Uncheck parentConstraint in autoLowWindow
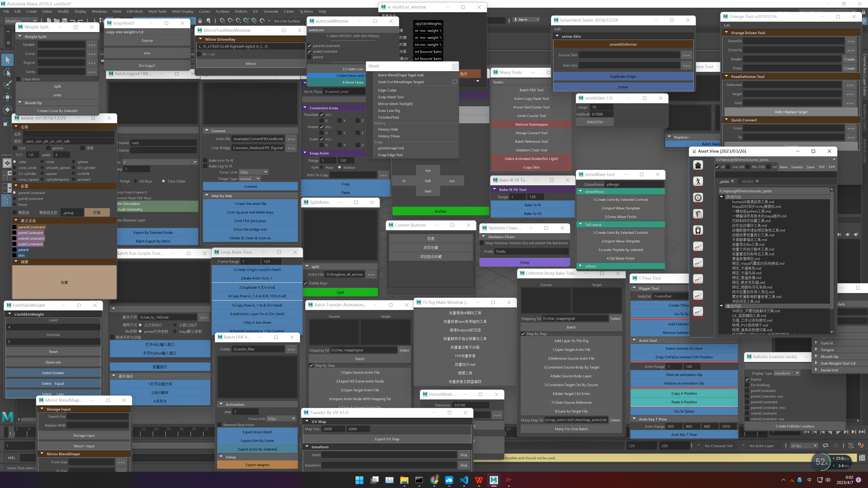The image size is (868, 488). [x=309, y=46]
